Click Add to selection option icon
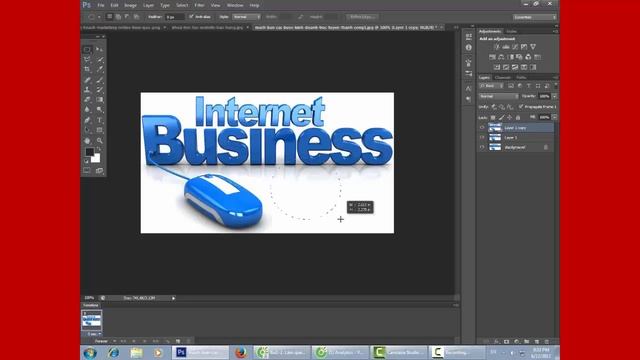The image size is (640, 360). coord(118,17)
